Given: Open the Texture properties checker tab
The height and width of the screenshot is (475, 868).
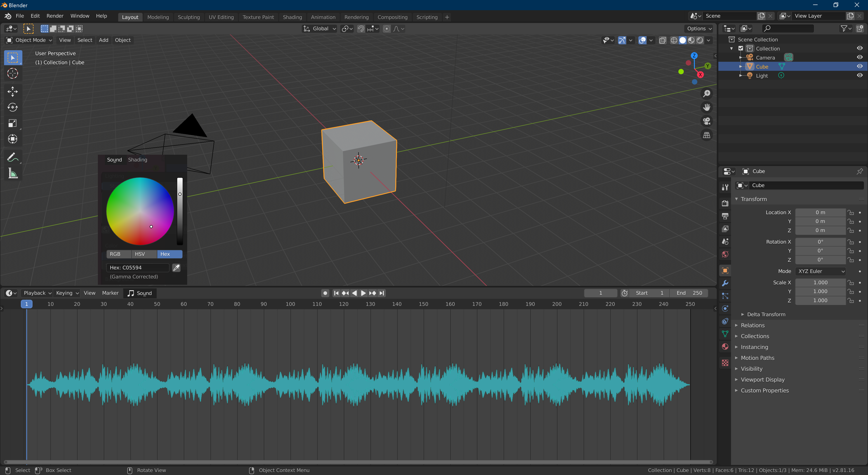Looking at the screenshot, I should pos(725,362).
